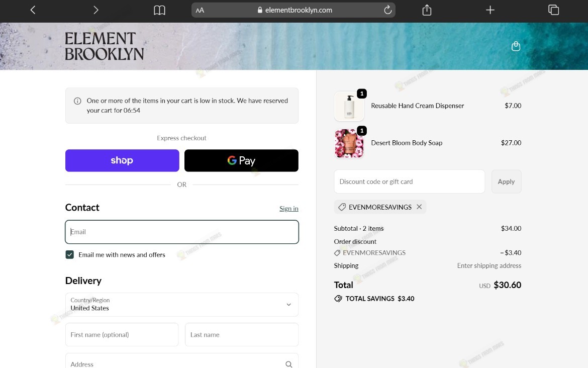Click the low stock reservation notice text
The image size is (588, 368).
(x=187, y=106)
